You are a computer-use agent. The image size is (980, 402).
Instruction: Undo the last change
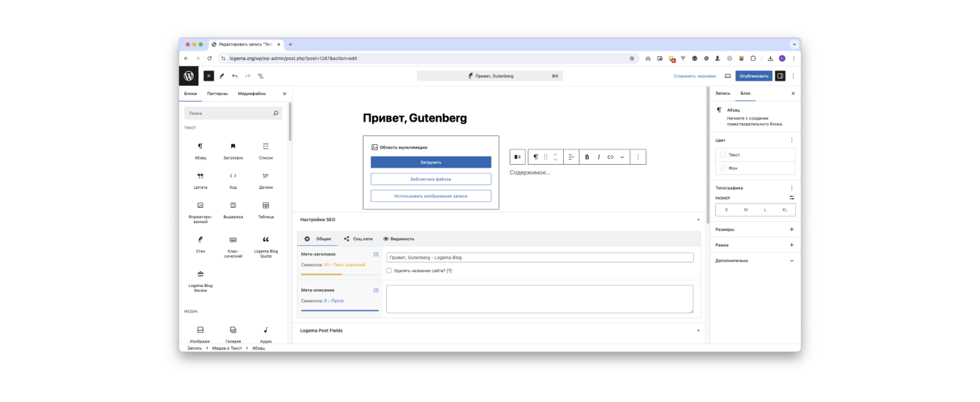coord(235,75)
